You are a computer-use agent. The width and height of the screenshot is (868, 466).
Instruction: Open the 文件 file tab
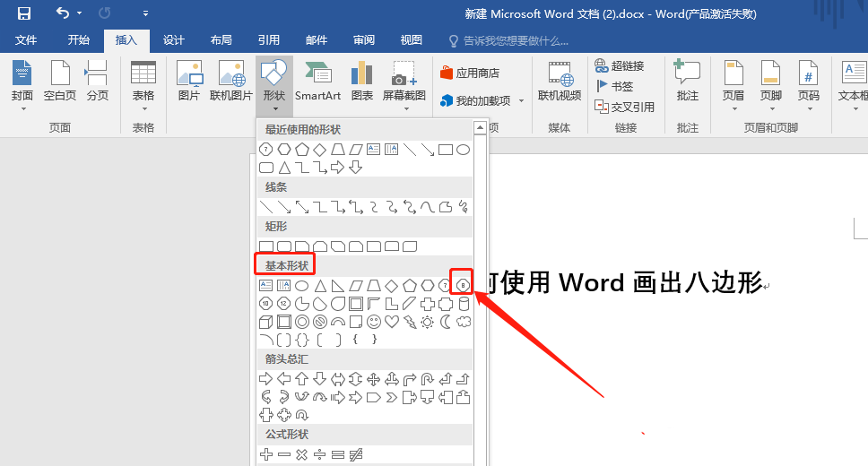tap(25, 39)
